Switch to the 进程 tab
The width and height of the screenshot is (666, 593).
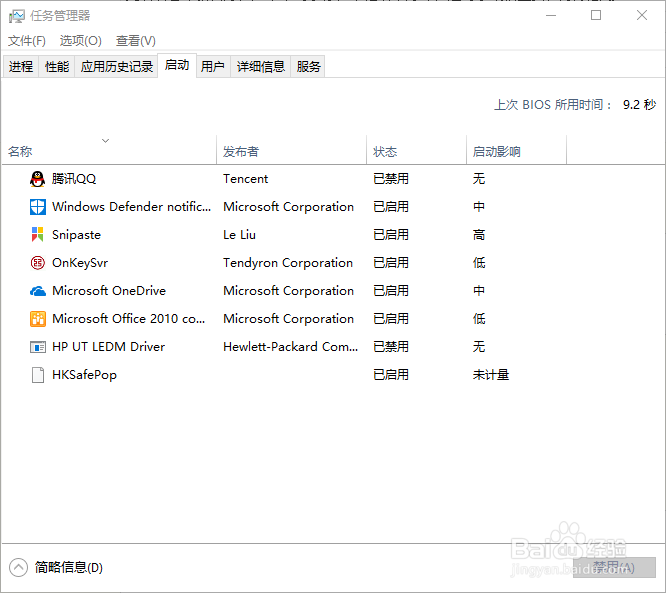21,67
